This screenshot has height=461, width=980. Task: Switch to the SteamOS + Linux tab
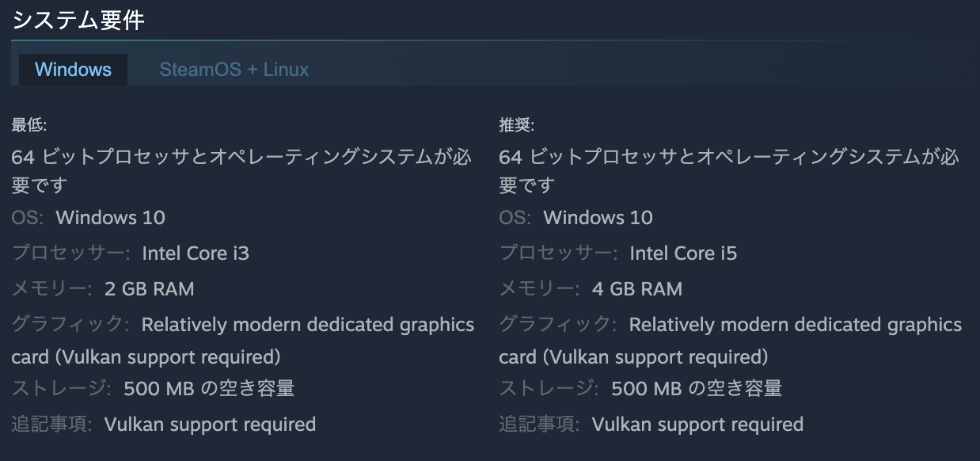pos(234,70)
